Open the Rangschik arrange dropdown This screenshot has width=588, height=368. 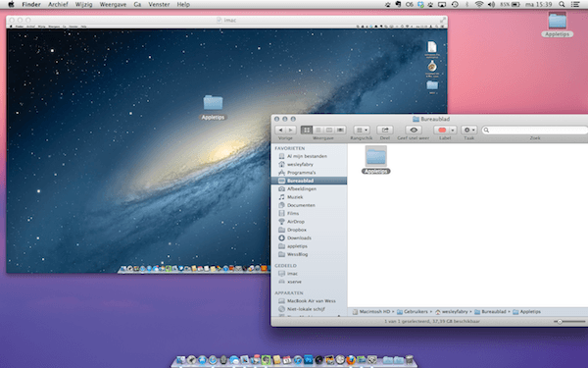362,130
